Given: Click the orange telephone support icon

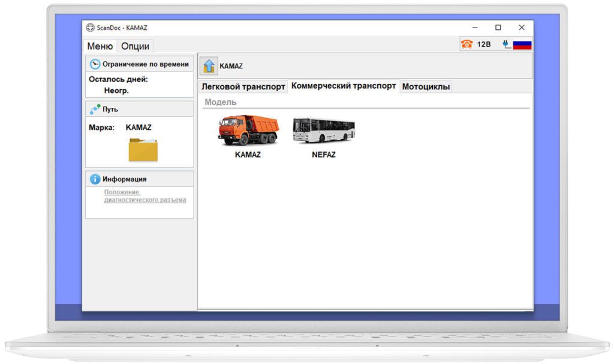Looking at the screenshot, I should (466, 44).
